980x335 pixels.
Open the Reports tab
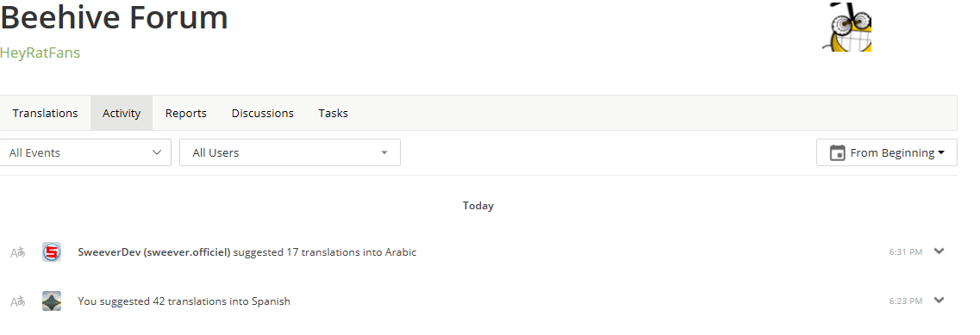pyautogui.click(x=186, y=113)
